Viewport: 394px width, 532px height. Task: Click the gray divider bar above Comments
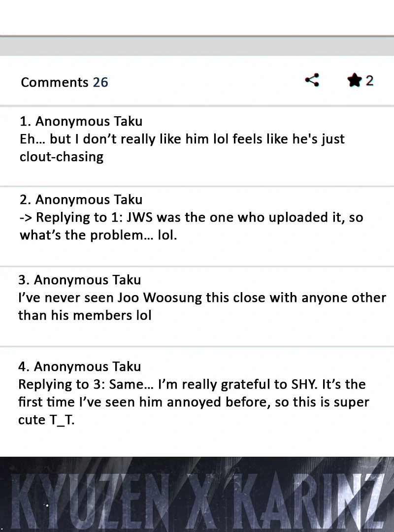[197, 46]
